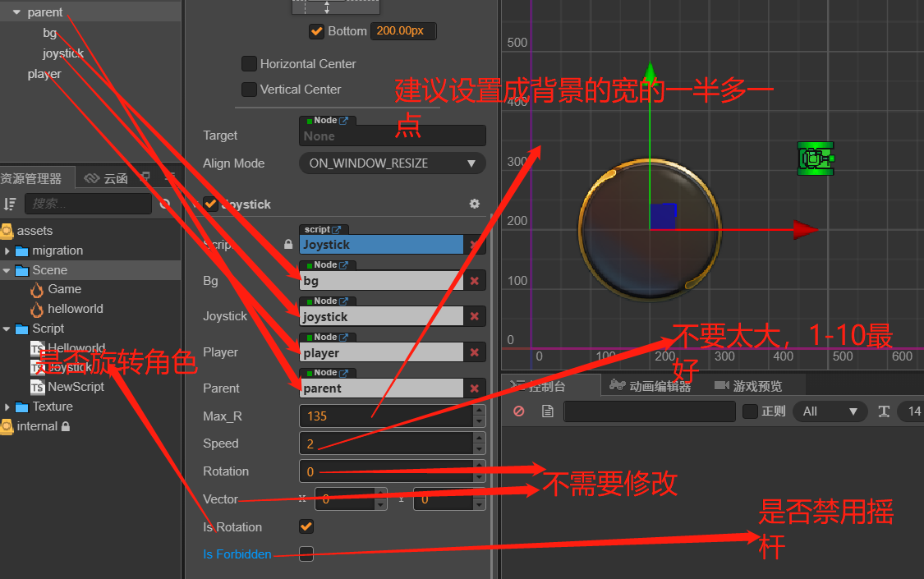
Task: Switch to the 控制台 console tab
Action: pos(548,386)
